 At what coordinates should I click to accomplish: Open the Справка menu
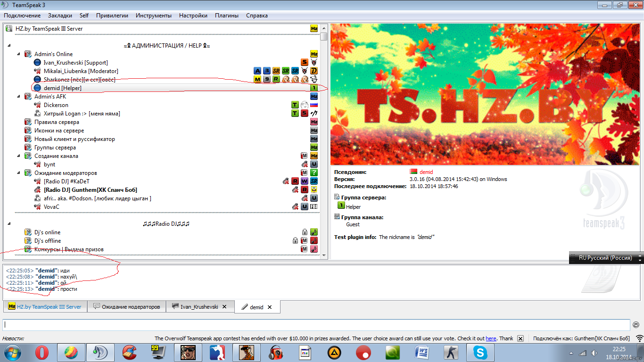[257, 16]
